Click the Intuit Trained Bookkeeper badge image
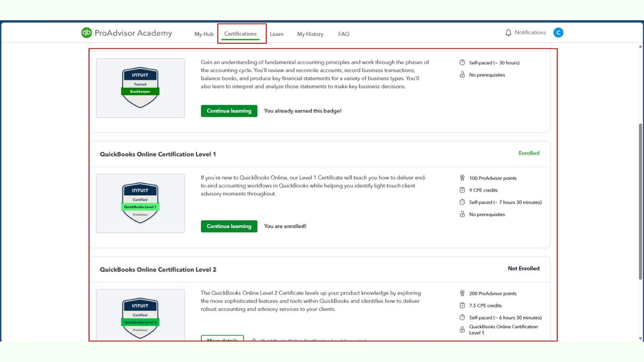Image resolution: width=644 pixels, height=362 pixels. [x=140, y=88]
